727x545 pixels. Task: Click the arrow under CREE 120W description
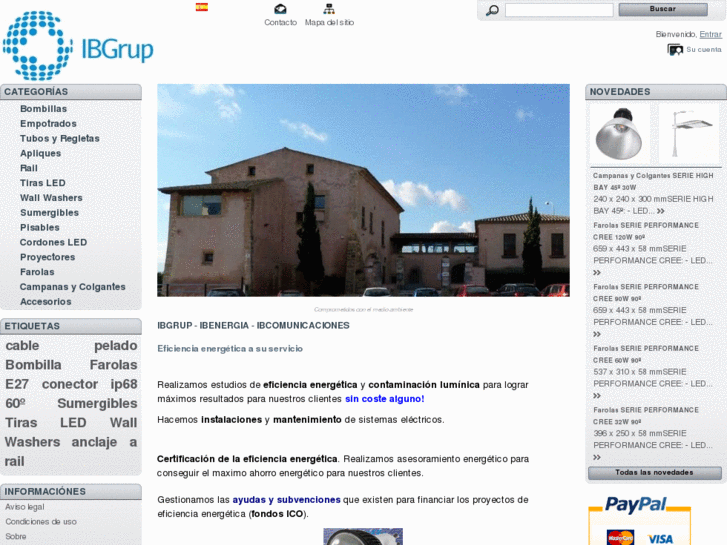pyautogui.click(x=597, y=273)
